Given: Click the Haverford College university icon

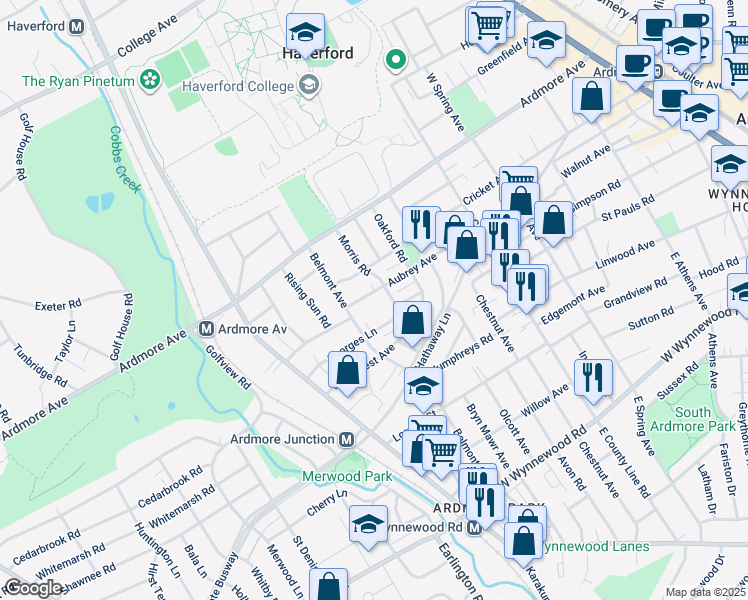Looking at the screenshot, I should (309, 85).
